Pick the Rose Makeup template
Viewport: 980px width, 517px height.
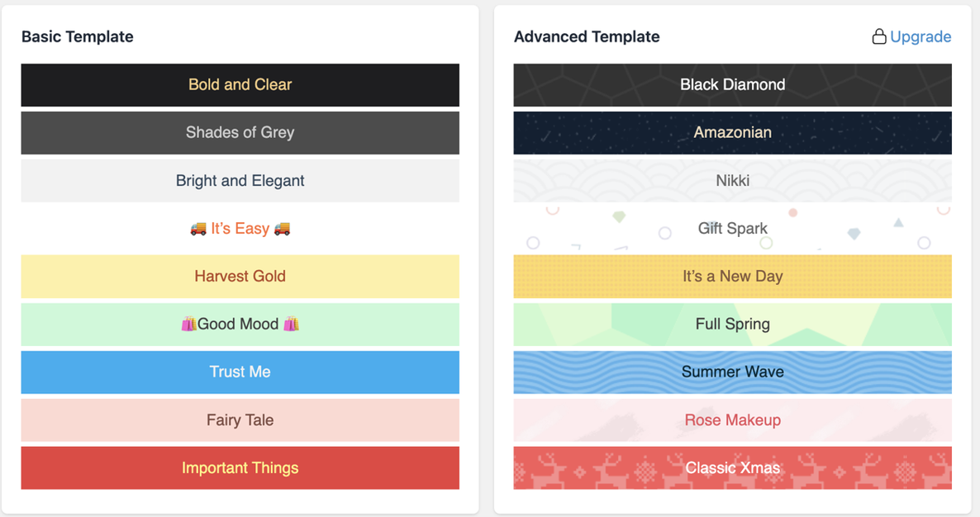coord(732,420)
